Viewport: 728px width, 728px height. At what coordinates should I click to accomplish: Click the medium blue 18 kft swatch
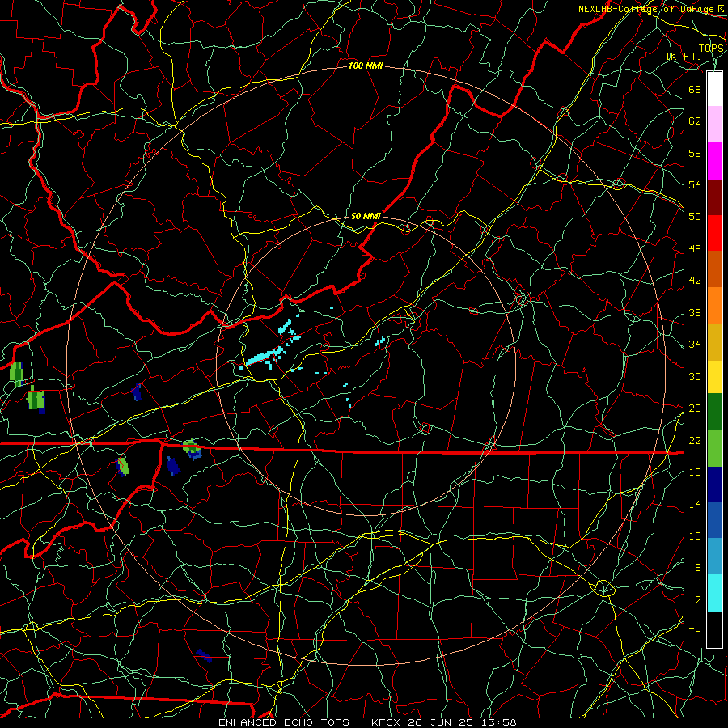[x=714, y=520]
